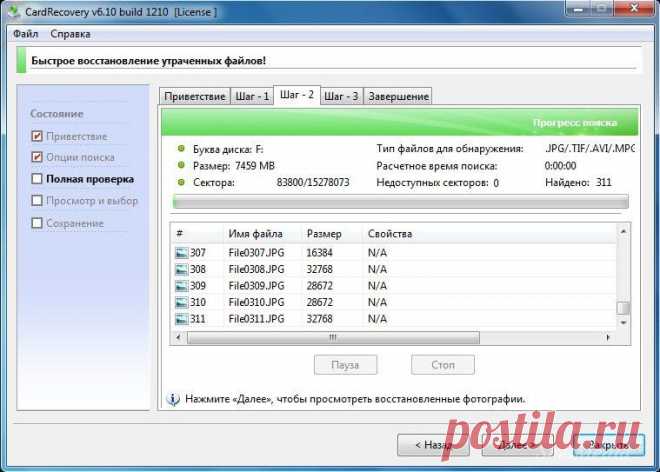This screenshot has width=660, height=472.
Task: Select the File0311.JPG file name
Action: (256, 319)
